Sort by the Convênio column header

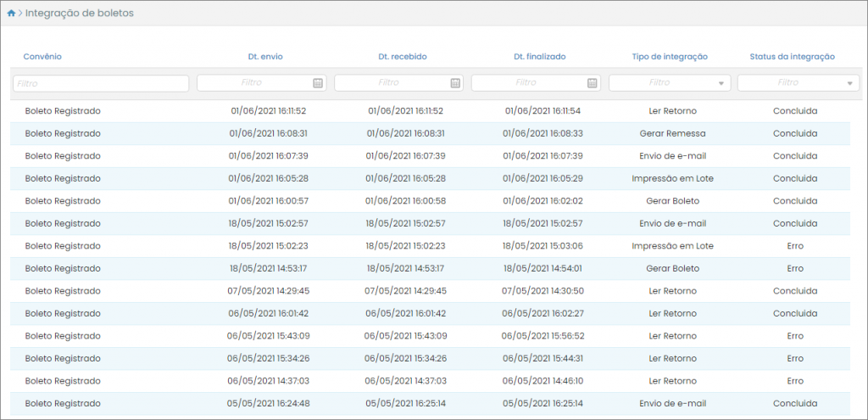[x=42, y=57]
